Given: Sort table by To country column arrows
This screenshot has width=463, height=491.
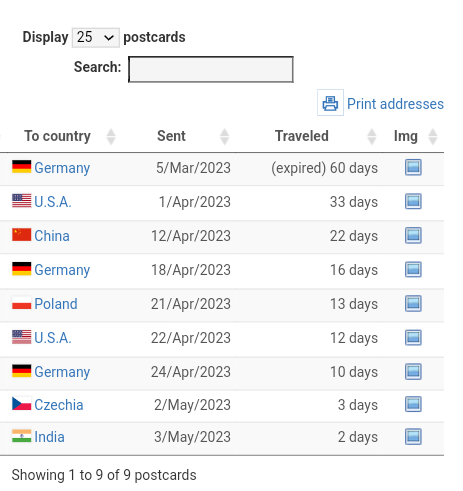Looking at the screenshot, I should [111, 136].
